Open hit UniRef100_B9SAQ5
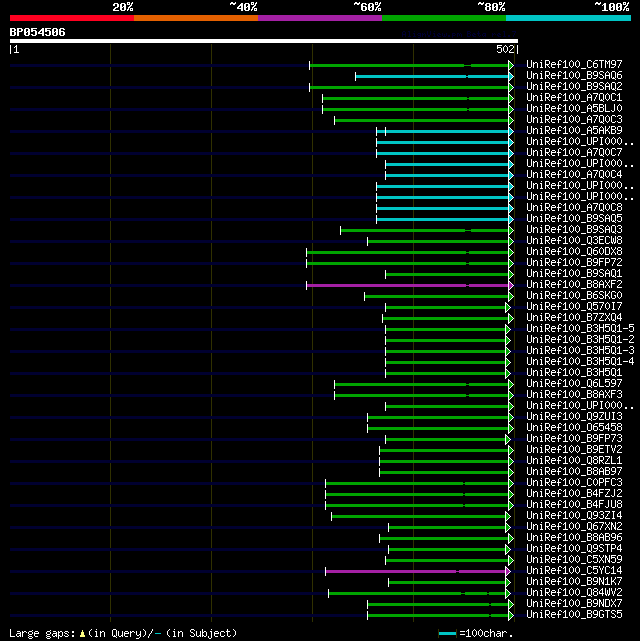This screenshot has height=641, width=640. [574, 219]
